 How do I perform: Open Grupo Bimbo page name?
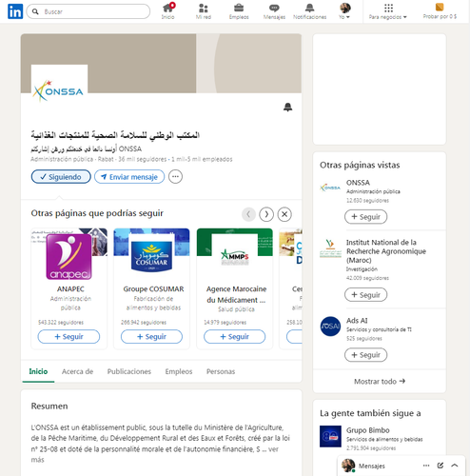(368, 430)
